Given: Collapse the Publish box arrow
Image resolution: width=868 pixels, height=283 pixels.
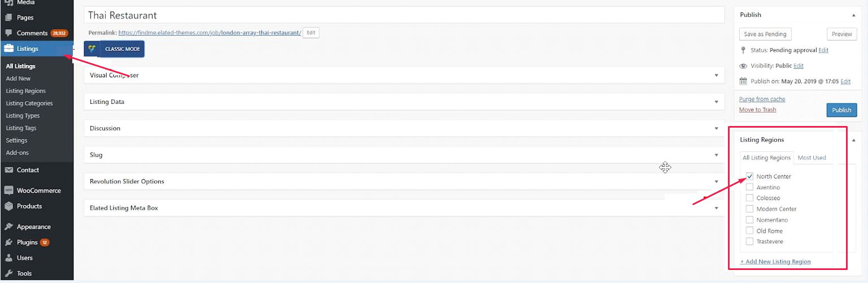Looking at the screenshot, I should point(853,15).
